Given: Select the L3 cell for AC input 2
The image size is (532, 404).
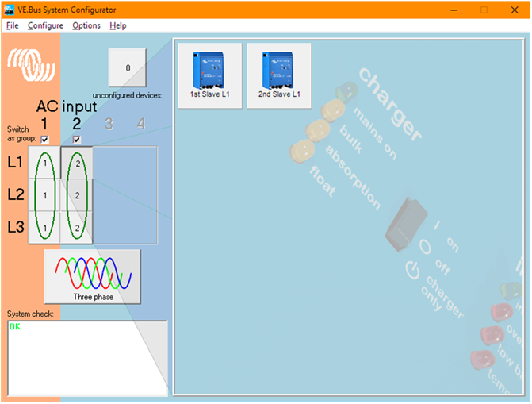Looking at the screenshot, I should [77, 228].
